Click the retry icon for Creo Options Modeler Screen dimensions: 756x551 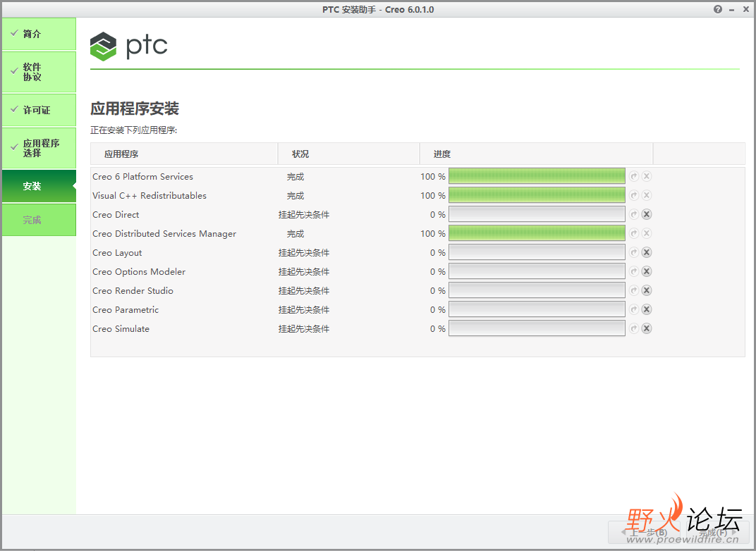[634, 272]
